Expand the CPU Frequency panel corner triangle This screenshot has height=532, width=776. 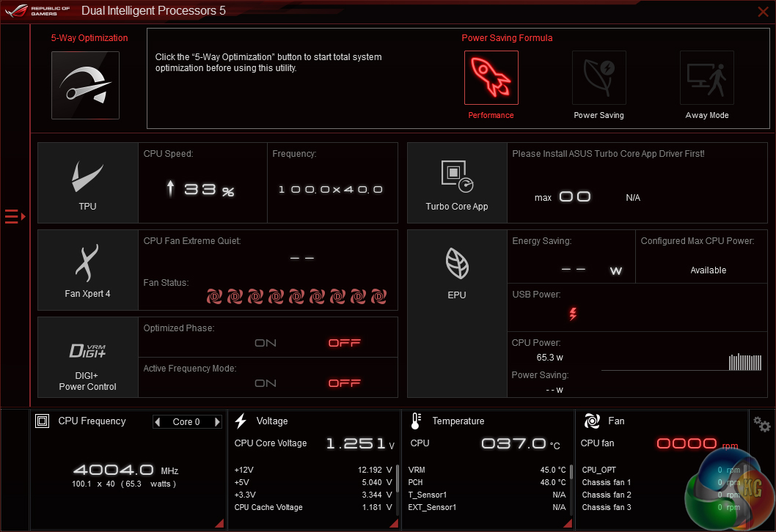(219, 523)
